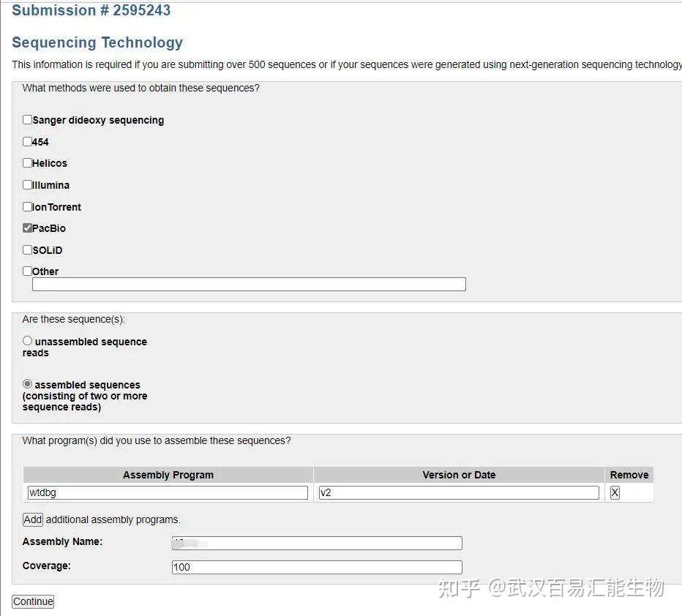Select unassembled sequence reads radio button
The height and width of the screenshot is (616, 682).
point(28,341)
